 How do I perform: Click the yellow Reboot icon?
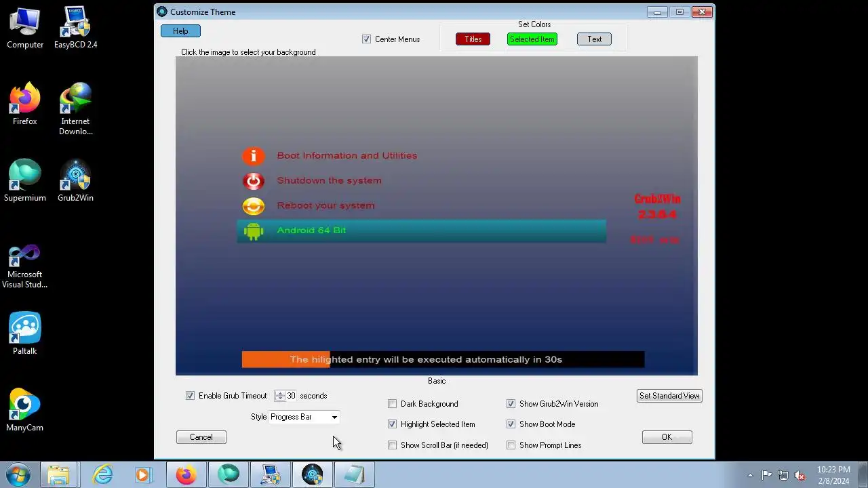pyautogui.click(x=253, y=205)
